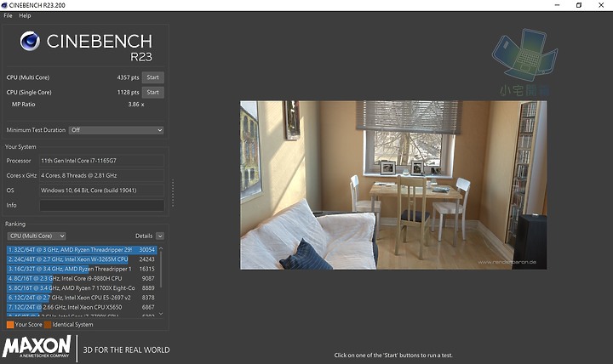Start the CPU Multi Core test
Image resolution: width=613 pixels, height=364 pixels.
click(153, 77)
